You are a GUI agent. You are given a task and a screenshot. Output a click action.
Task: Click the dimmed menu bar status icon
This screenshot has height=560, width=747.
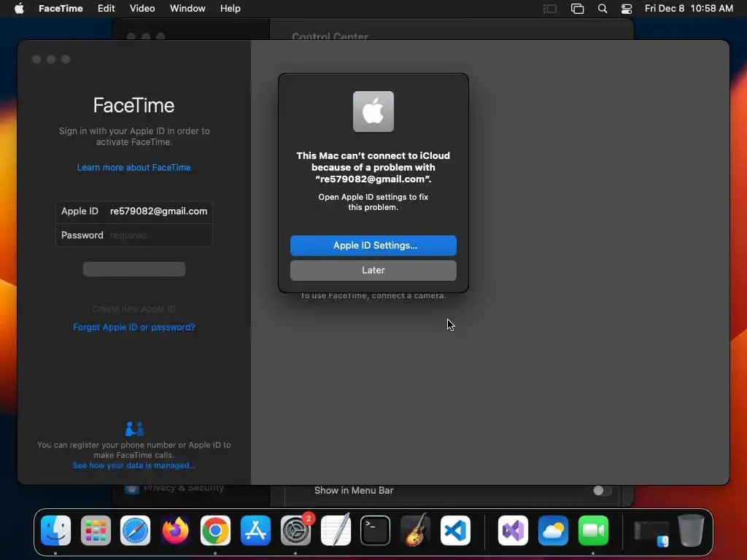pyautogui.click(x=550, y=8)
